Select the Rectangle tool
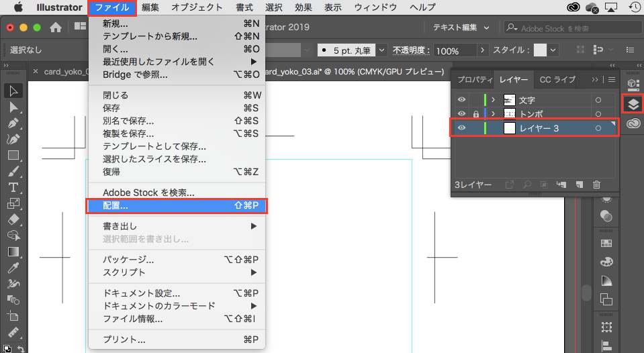The image size is (644, 353). pyautogui.click(x=13, y=155)
